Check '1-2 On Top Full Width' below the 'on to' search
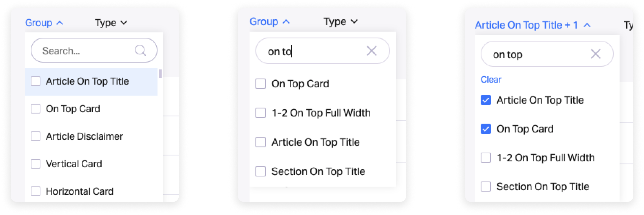The width and height of the screenshot is (644, 215). click(x=261, y=113)
